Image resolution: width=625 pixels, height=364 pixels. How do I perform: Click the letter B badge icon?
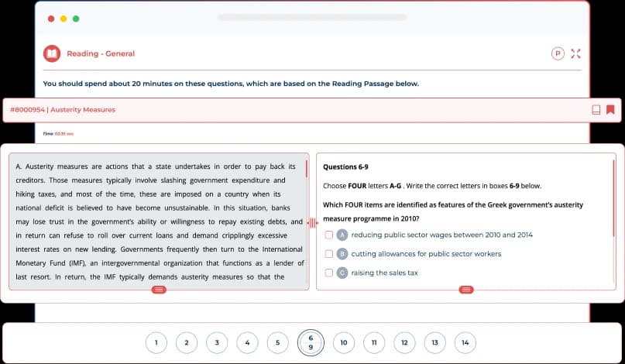(342, 254)
